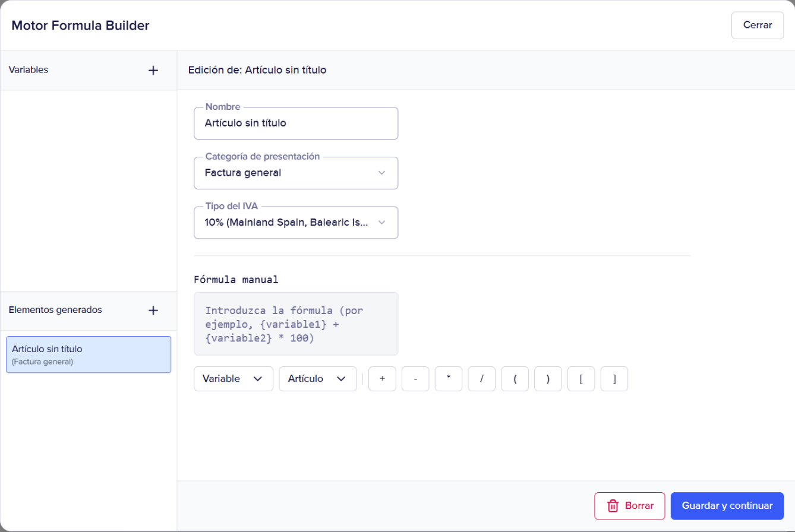Insert a closing square bracket
Screen dimensions: 795x532
click(x=614, y=379)
